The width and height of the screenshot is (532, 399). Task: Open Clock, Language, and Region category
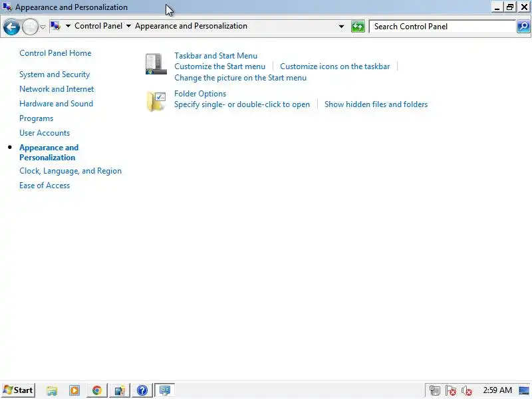click(70, 171)
